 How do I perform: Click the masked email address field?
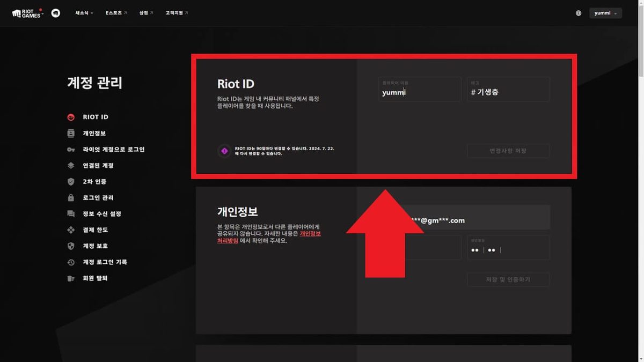point(464,217)
